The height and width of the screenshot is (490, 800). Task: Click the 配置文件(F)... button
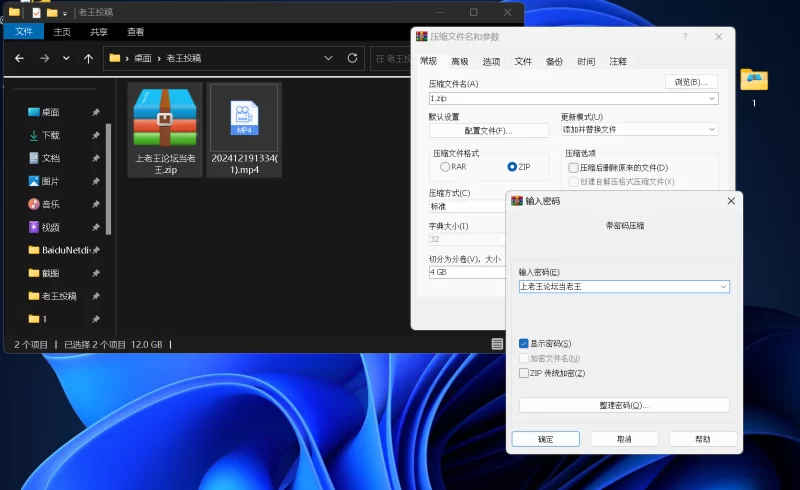click(489, 131)
